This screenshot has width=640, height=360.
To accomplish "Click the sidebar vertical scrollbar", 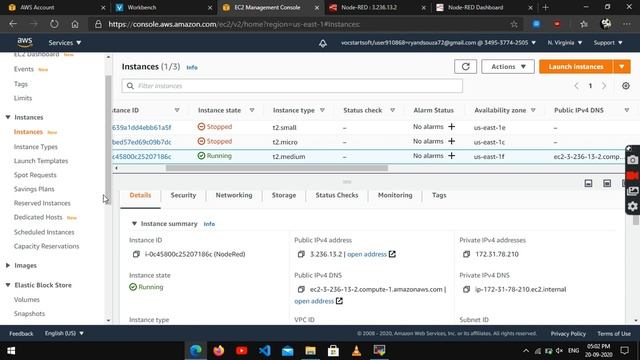I will click(x=108, y=139).
